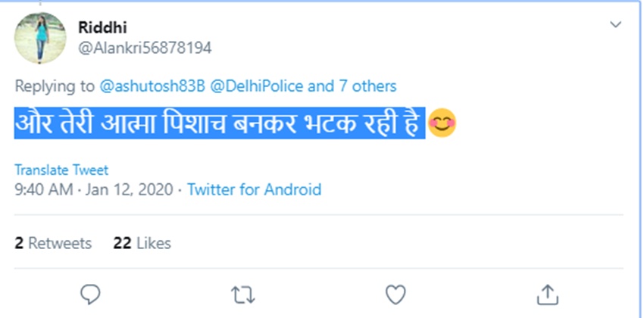Image resolution: width=644 pixels, height=318 pixels.
Task: Click the "Replying to" label
Action: pyautogui.click(x=55, y=86)
